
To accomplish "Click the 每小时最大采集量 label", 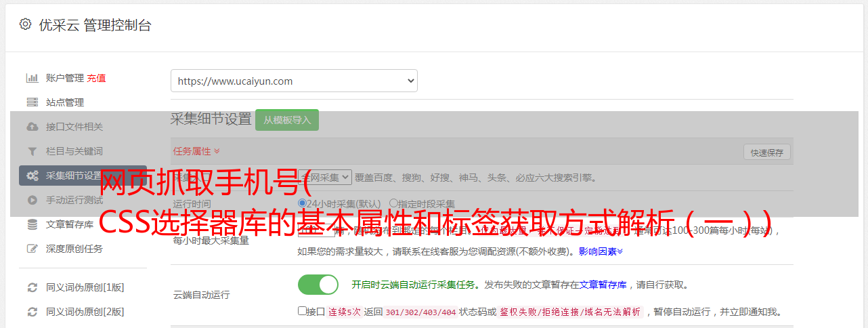I will click(x=211, y=240).
